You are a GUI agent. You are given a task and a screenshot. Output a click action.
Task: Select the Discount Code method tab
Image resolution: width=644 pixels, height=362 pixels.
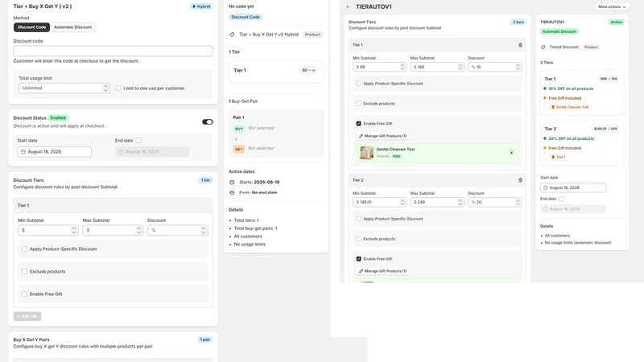click(31, 27)
